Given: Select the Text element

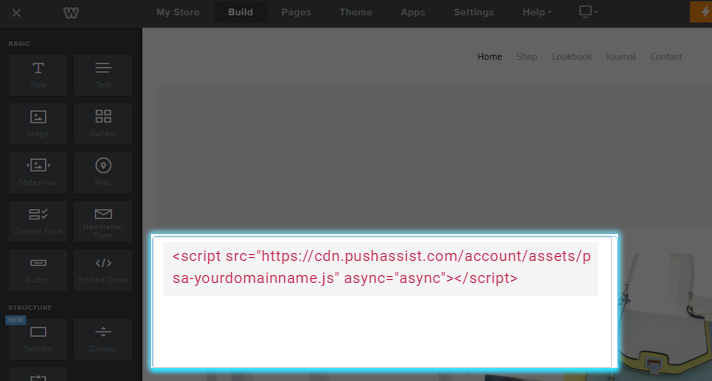Looking at the screenshot, I should [103, 75].
